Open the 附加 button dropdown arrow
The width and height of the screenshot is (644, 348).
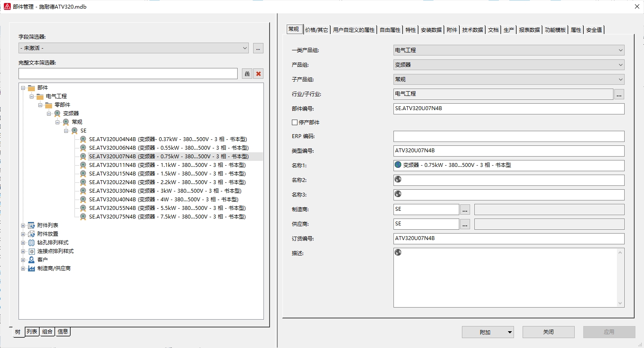pos(510,332)
